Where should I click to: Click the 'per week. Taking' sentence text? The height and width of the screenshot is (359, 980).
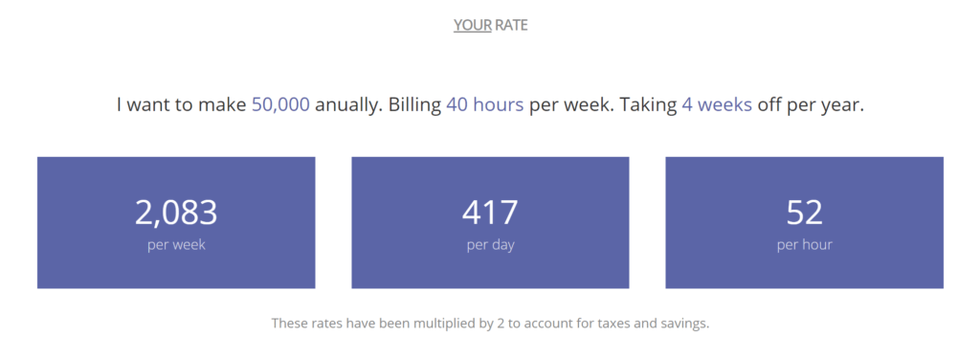[603, 105]
